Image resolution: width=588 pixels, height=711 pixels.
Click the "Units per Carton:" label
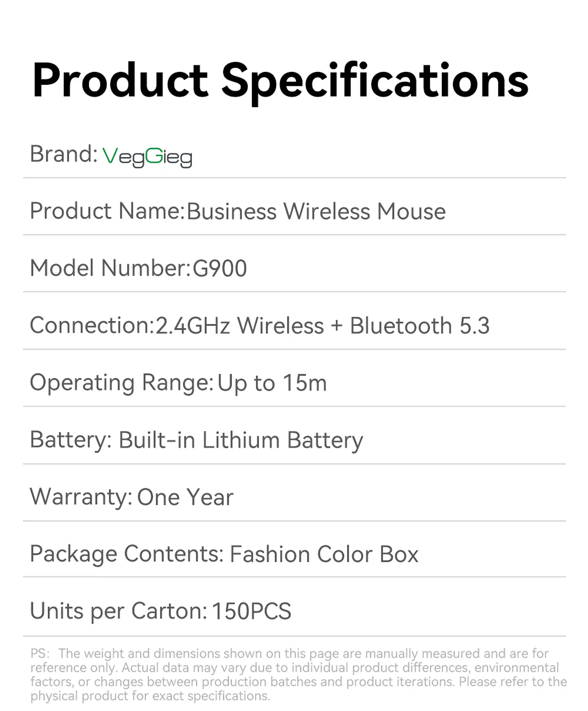click(118, 611)
